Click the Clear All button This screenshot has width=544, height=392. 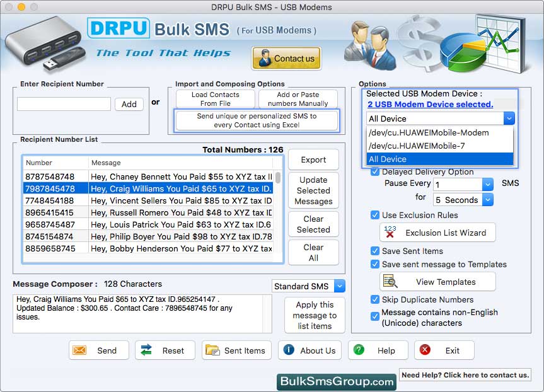[x=313, y=253]
